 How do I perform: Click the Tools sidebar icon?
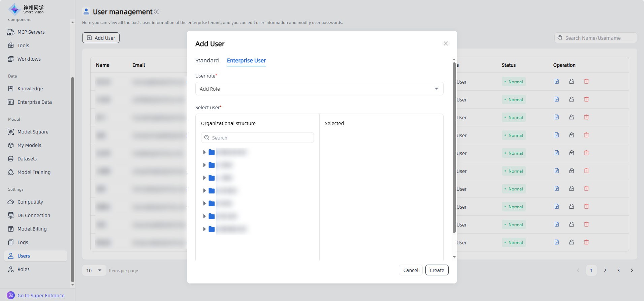click(11, 46)
